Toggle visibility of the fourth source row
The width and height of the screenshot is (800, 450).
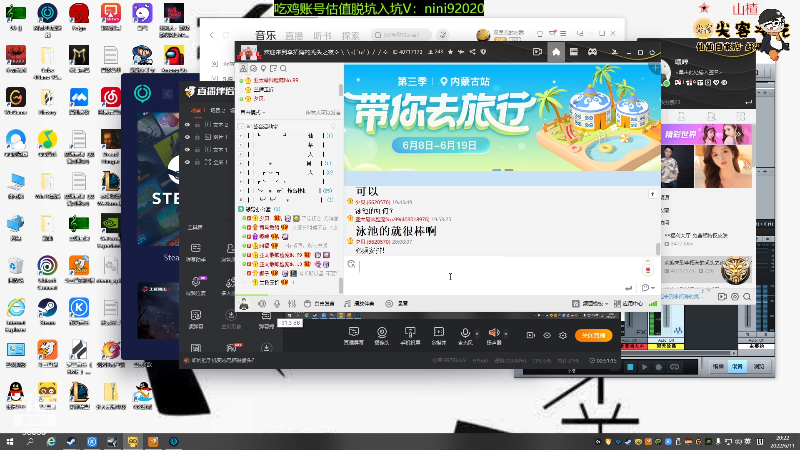[x=187, y=162]
